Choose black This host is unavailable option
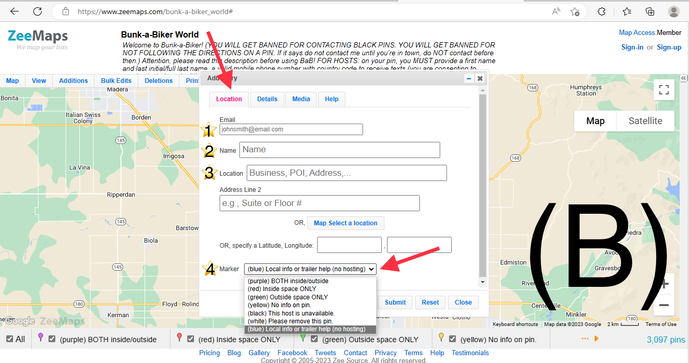The width and height of the screenshot is (689, 363). click(310, 313)
